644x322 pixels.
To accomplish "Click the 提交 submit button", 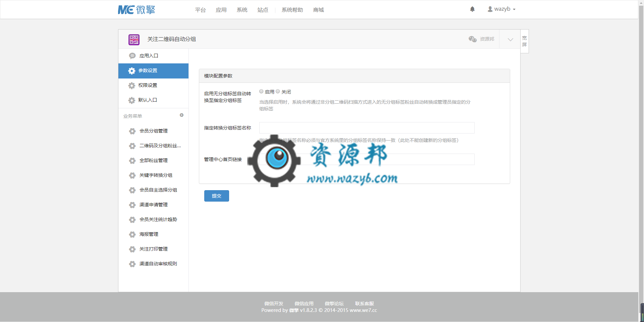I will click(x=217, y=196).
